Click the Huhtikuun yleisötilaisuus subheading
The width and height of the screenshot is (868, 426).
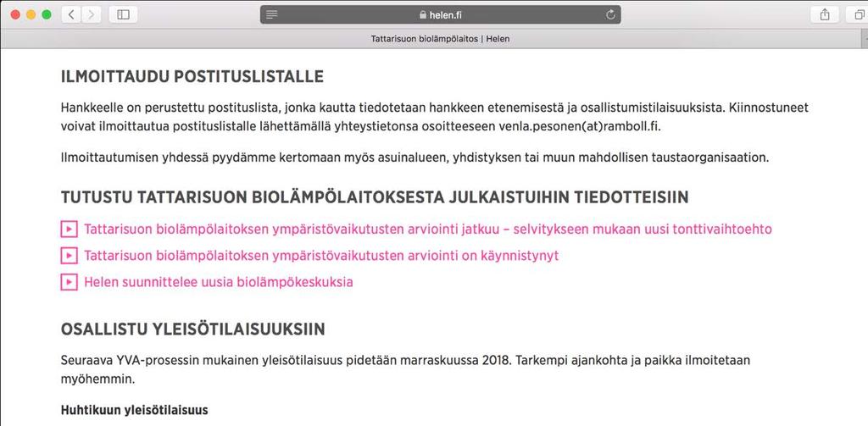(x=135, y=410)
